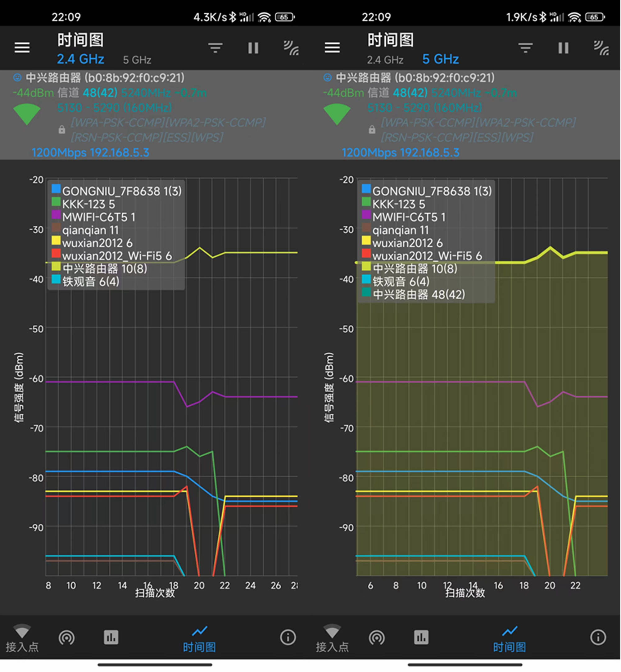Screen dimensions: 621x672
Task: Tap filter icon in right app header
Action: 526,48
